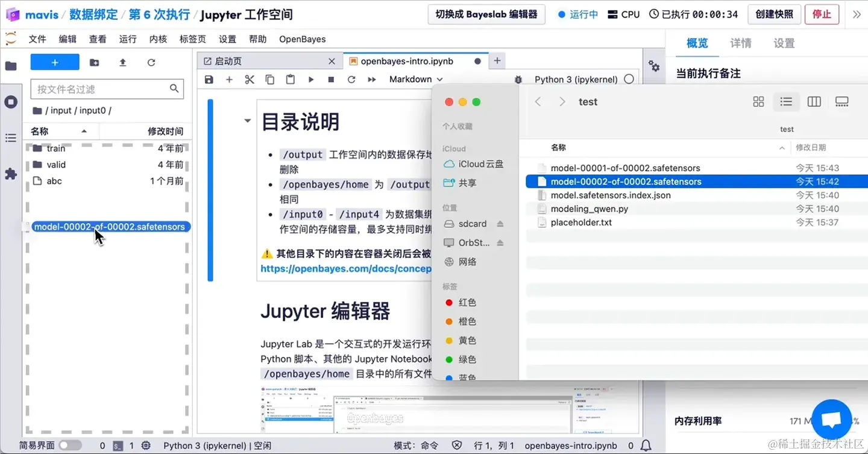The image size is (868, 454).
Task: Switch Finder to column view
Action: (814, 102)
